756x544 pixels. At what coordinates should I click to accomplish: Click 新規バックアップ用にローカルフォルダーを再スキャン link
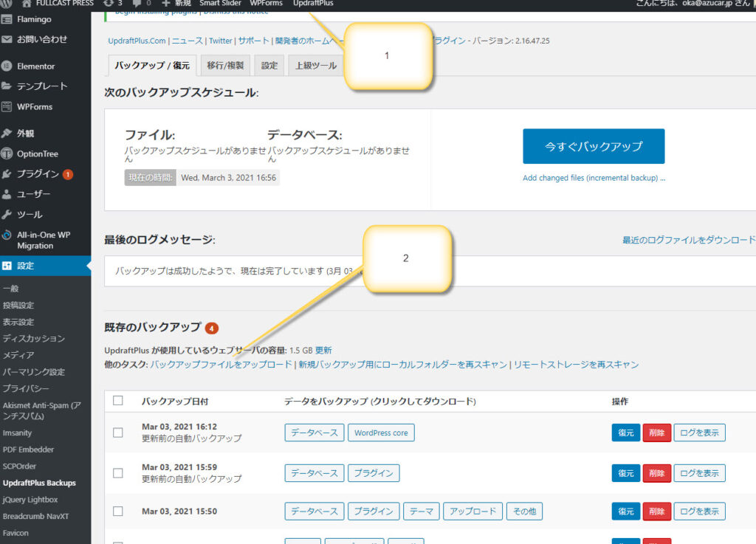(x=403, y=365)
